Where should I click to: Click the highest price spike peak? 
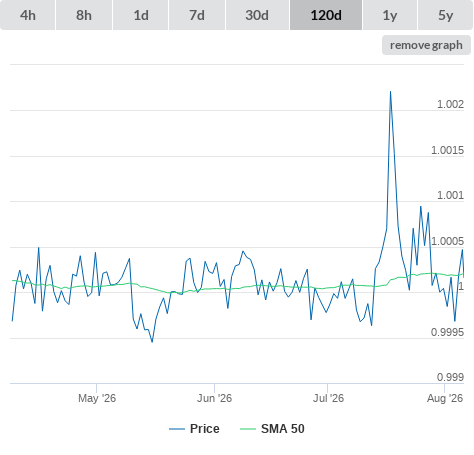coord(390,92)
